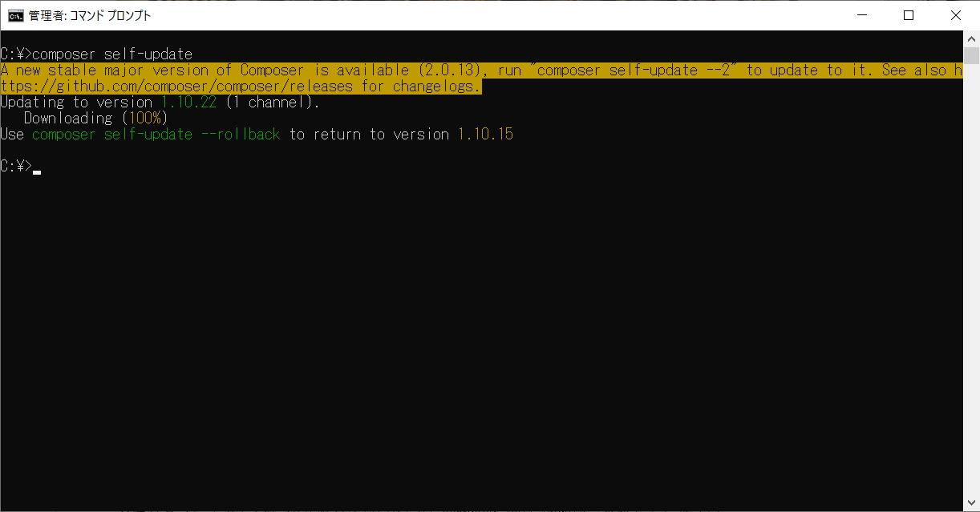The width and height of the screenshot is (980, 512).
Task: Click the empty scrollbar track below thumb
Action: coord(971,280)
